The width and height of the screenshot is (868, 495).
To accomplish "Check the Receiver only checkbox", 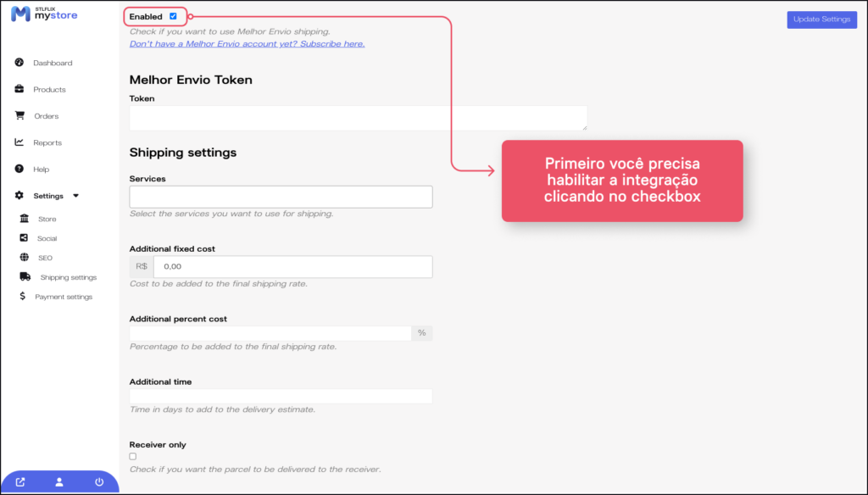I will [x=133, y=457].
